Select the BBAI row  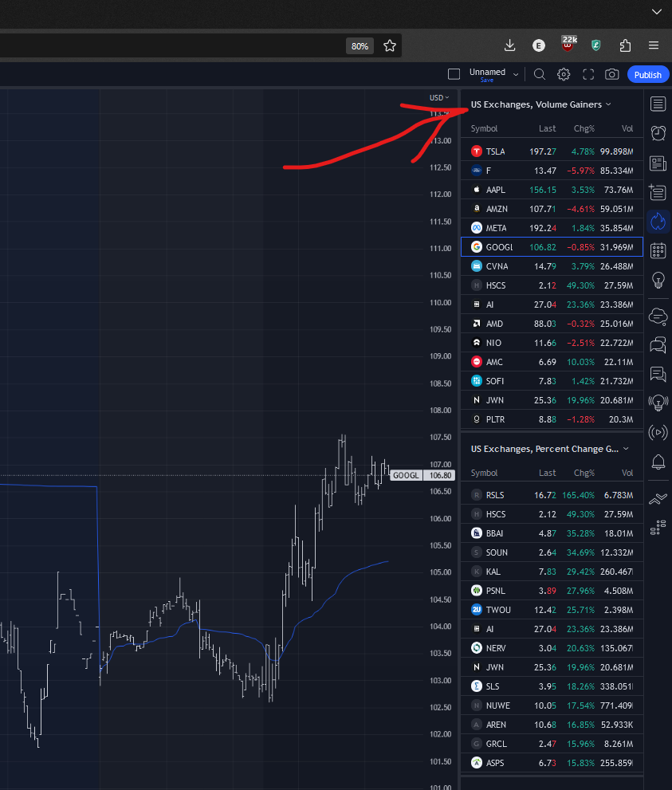pyautogui.click(x=552, y=533)
